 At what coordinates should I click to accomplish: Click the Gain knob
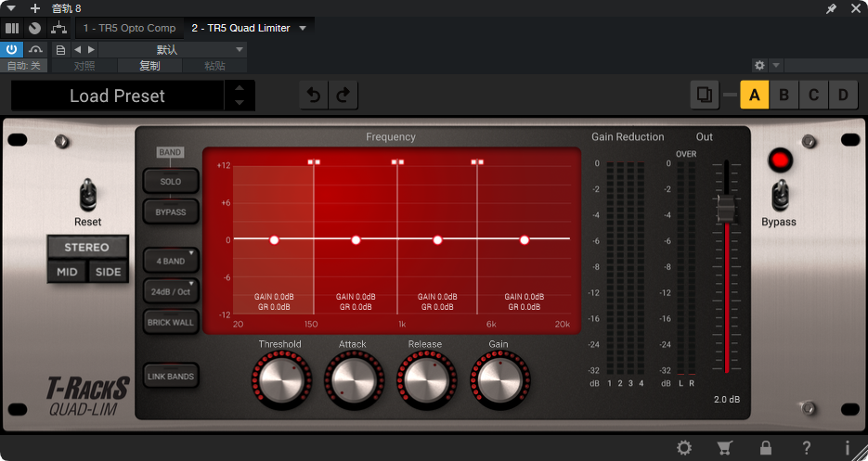(x=499, y=379)
